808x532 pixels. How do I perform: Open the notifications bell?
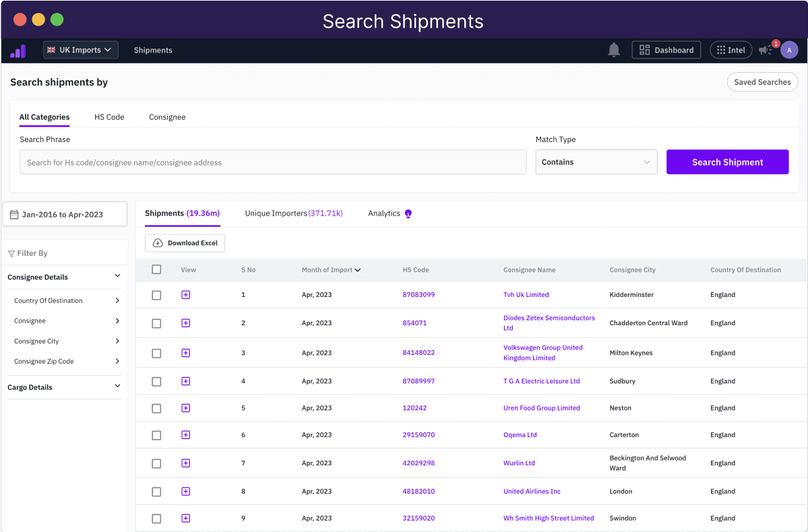click(x=613, y=50)
